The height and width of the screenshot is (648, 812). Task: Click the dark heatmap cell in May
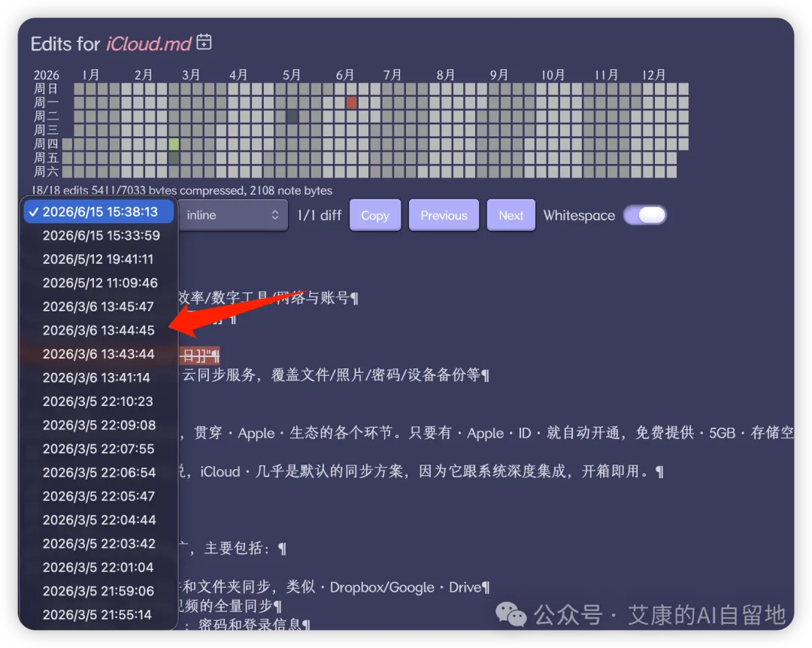click(292, 116)
